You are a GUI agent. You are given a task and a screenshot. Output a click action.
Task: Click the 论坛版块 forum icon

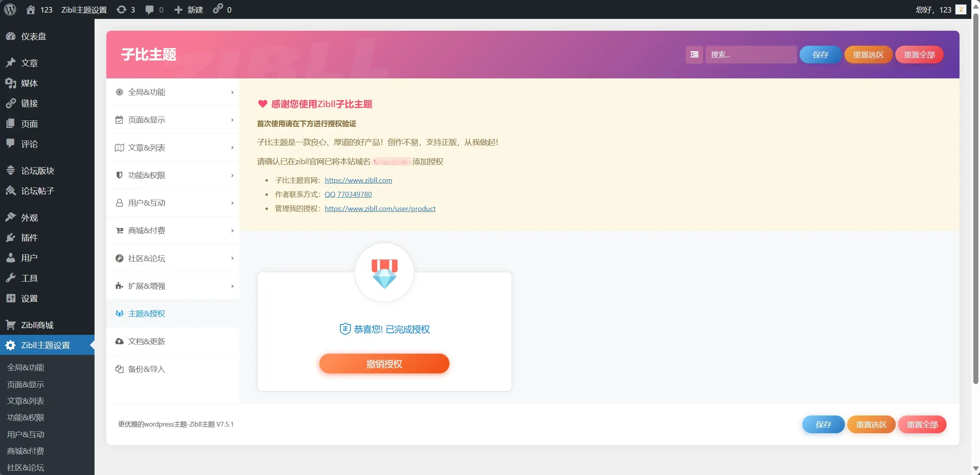[x=11, y=170]
